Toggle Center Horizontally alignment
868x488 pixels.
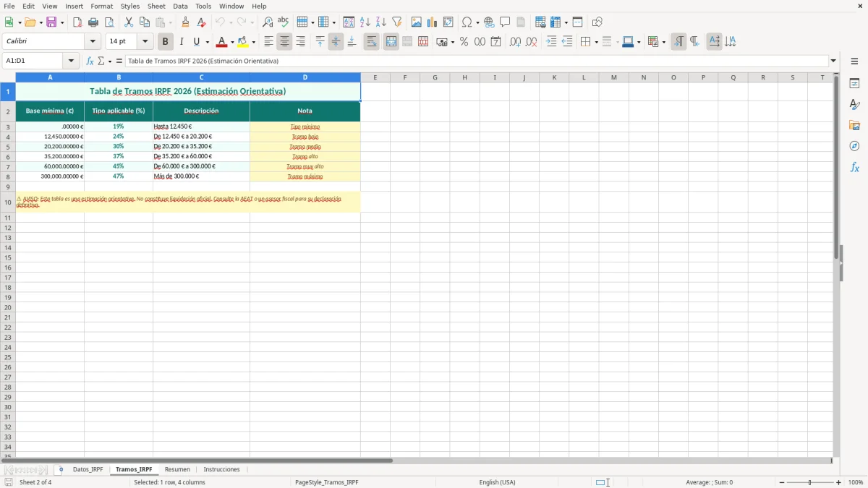(x=285, y=42)
